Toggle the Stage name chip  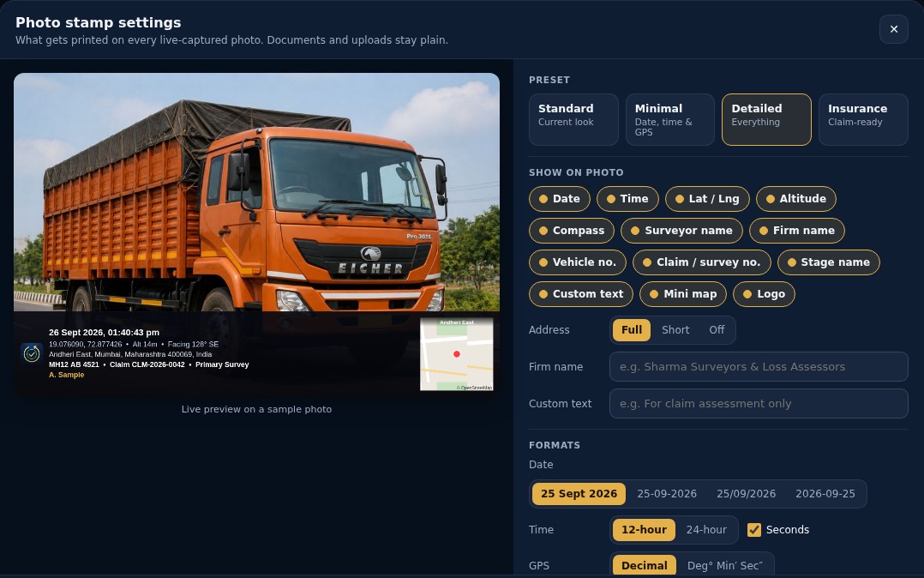pyautogui.click(x=829, y=262)
